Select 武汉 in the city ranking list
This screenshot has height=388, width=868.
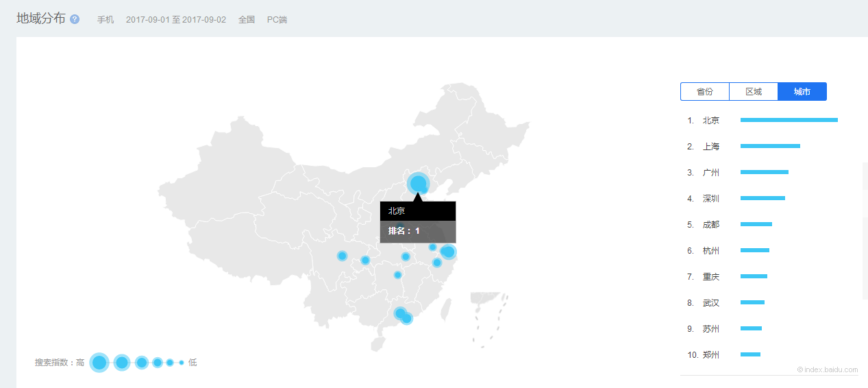711,303
